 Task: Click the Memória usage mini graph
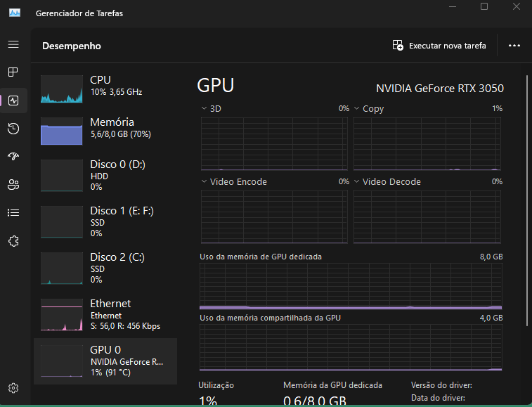[x=62, y=131]
